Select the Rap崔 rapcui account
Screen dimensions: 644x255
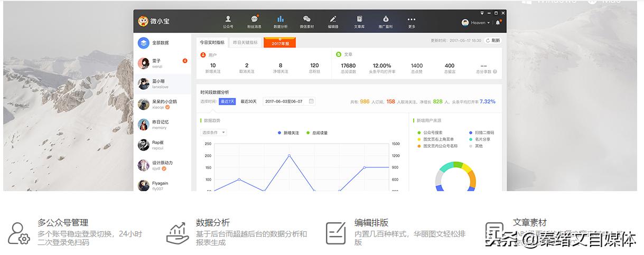162,145
